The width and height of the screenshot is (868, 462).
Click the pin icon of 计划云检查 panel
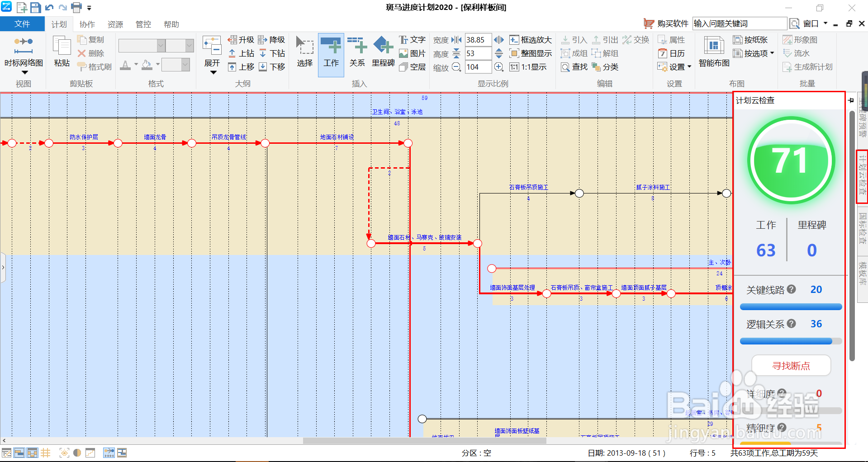851,100
